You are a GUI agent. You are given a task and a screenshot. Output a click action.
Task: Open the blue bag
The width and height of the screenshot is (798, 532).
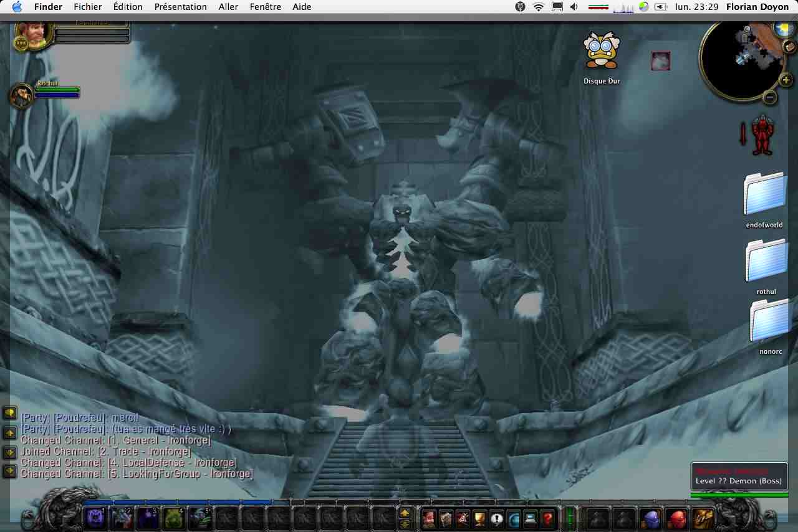[x=650, y=518]
